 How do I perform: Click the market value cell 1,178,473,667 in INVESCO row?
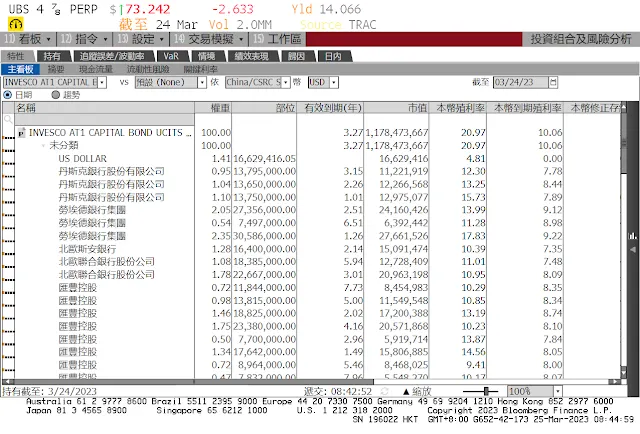pyautogui.click(x=397, y=133)
